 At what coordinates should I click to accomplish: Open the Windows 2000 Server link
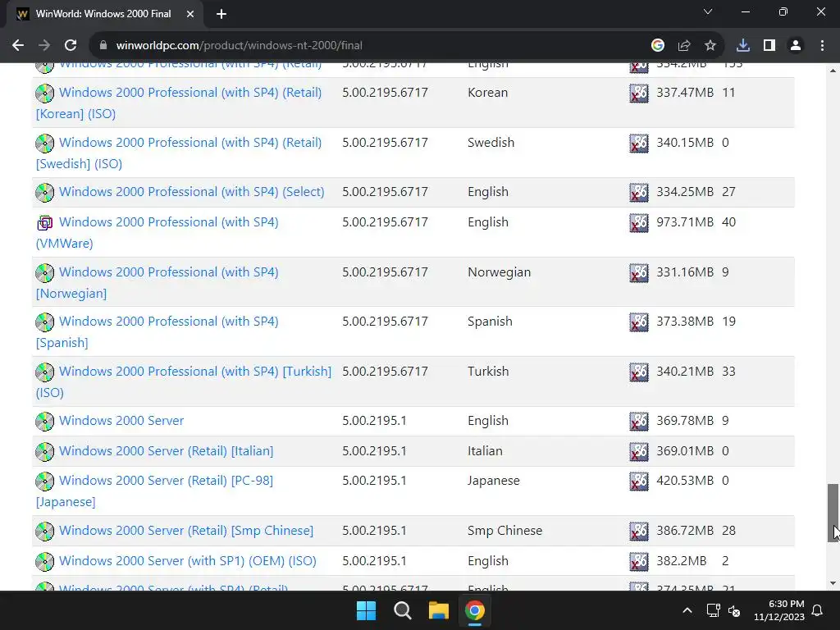point(121,421)
